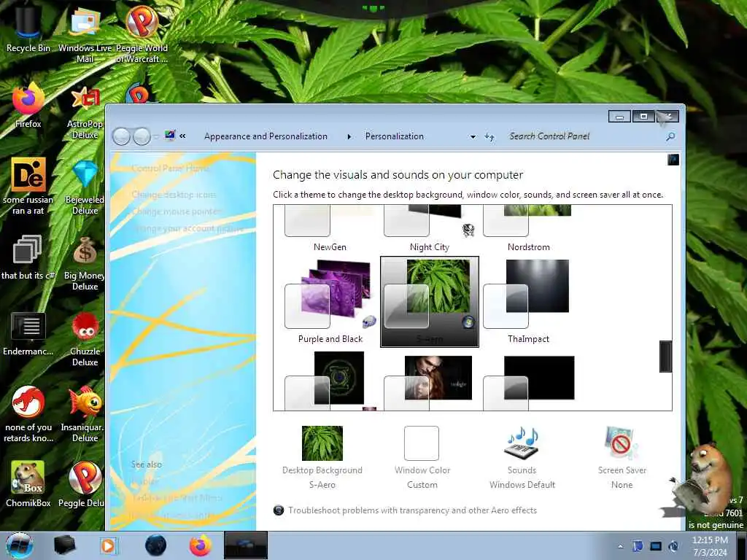Viewport: 747px width, 560px height.
Task: Select the ThaImpact theme
Action: click(528, 302)
